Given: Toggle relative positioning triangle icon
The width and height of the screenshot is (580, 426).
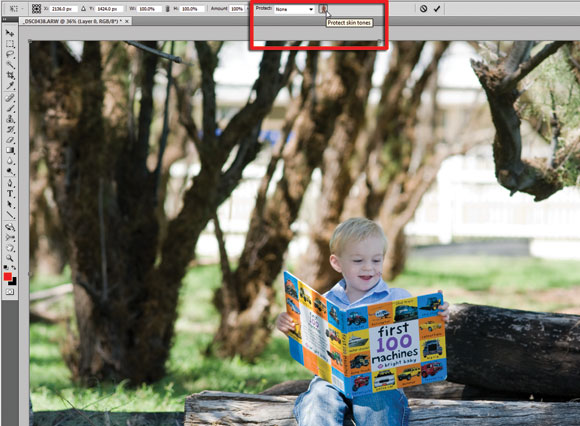Looking at the screenshot, I should click(83, 9).
